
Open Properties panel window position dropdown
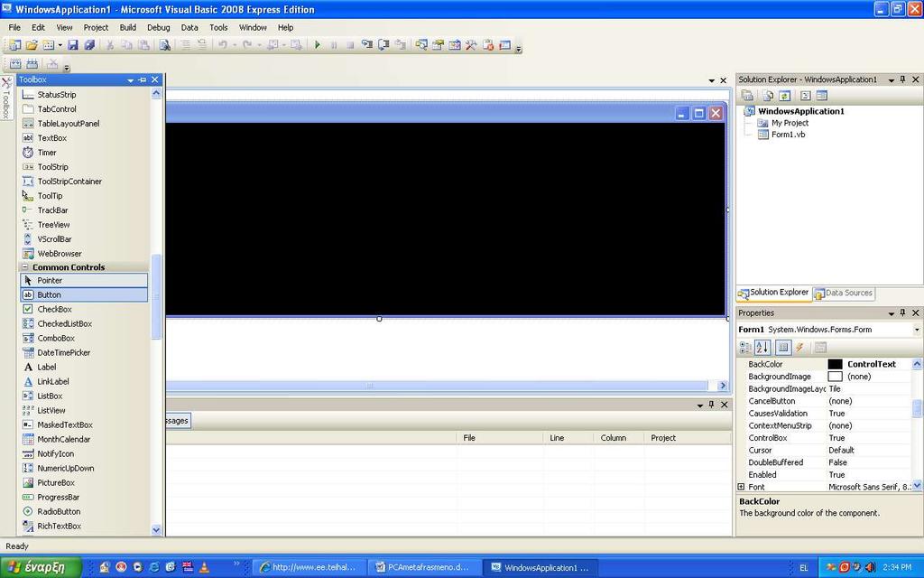click(x=891, y=313)
